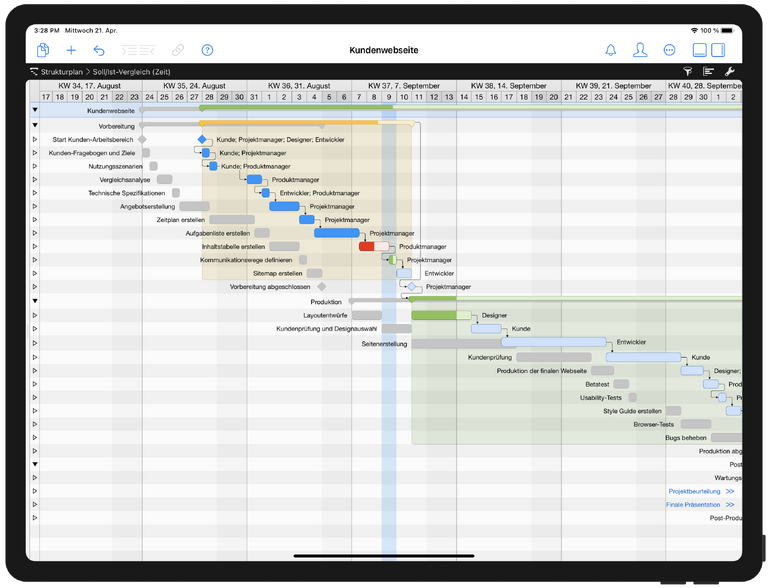Expand the Vergleichsanalyse row
This screenshot has width=768, height=588.
pyautogui.click(x=35, y=180)
